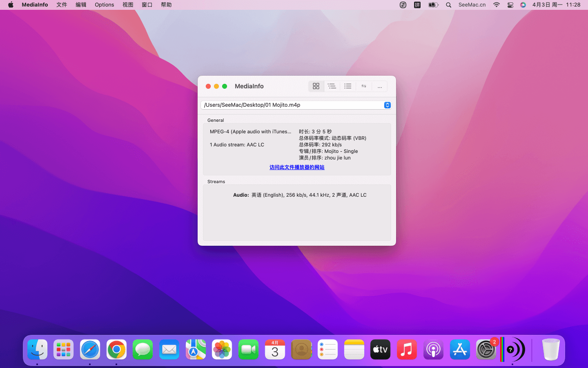Open the 文件 menu
Screen dimensions: 588x368
(62, 5)
